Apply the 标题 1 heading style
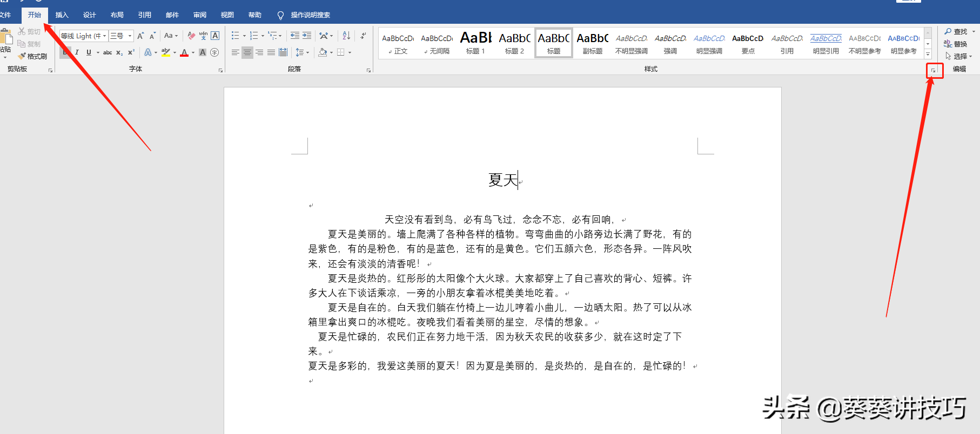Screen dimensions: 980x434 (475, 43)
